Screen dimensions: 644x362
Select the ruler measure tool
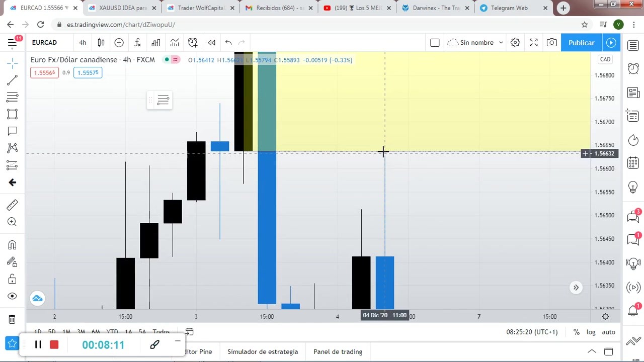click(x=12, y=205)
